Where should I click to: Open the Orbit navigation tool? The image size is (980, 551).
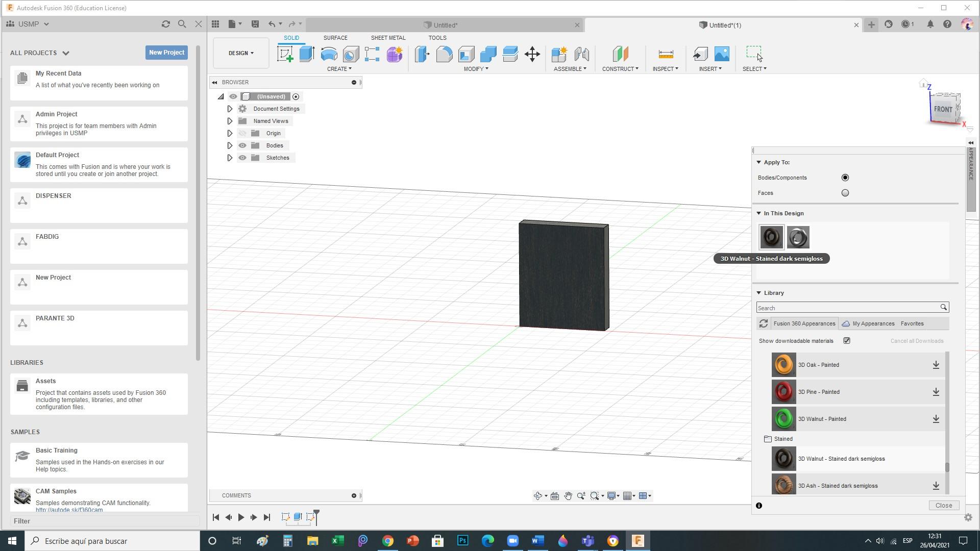(537, 496)
